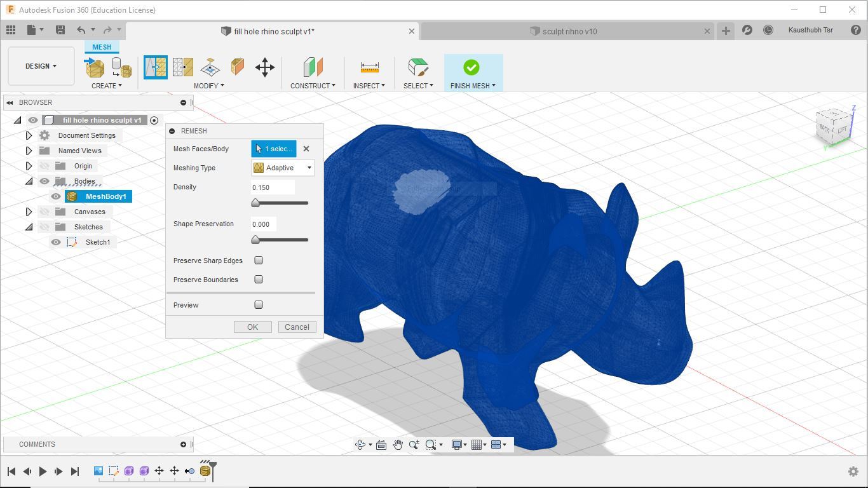Select the Plane Cut tool icon
Viewport: 868px width, 488px height.
point(210,67)
